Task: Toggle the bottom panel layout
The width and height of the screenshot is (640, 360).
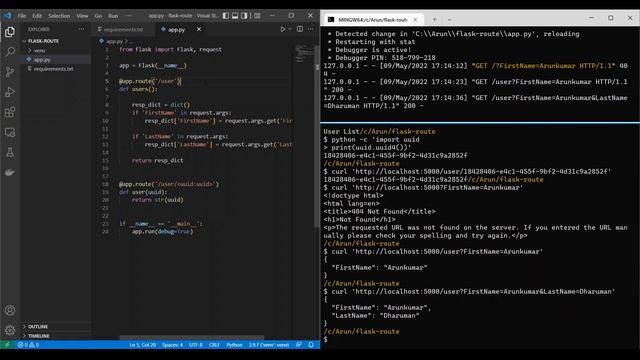Action: point(235,16)
